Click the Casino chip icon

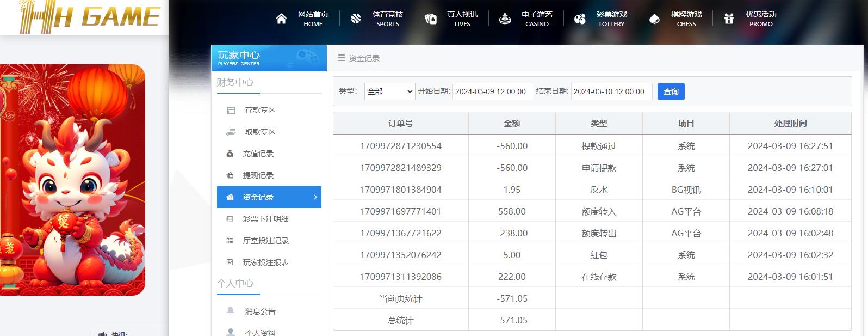click(x=505, y=19)
